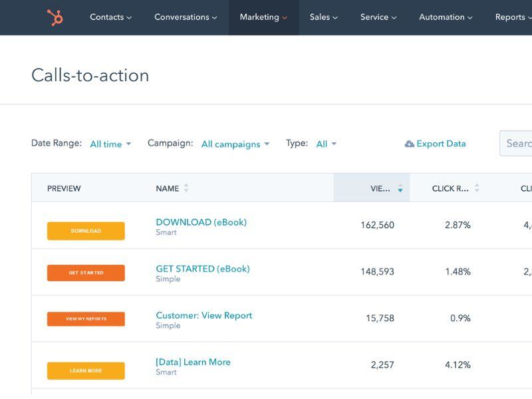Click the HubSpot sprocket logo
Viewport: 532px width, 399px height.
[x=55, y=17]
